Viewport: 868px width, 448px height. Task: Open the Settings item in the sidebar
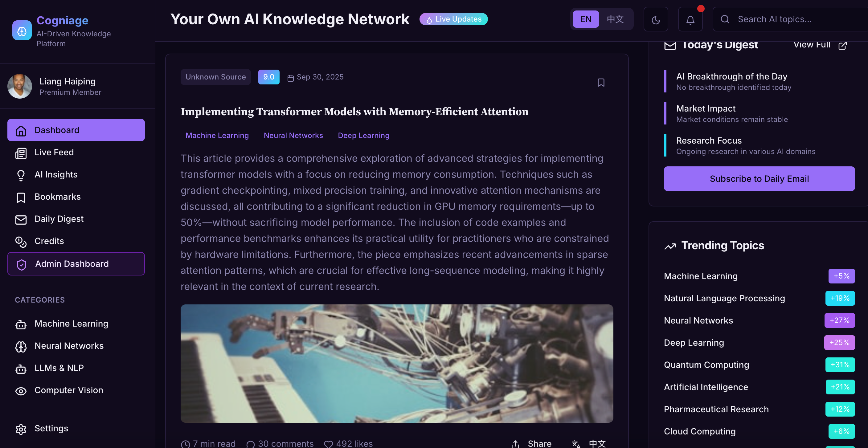click(x=51, y=429)
